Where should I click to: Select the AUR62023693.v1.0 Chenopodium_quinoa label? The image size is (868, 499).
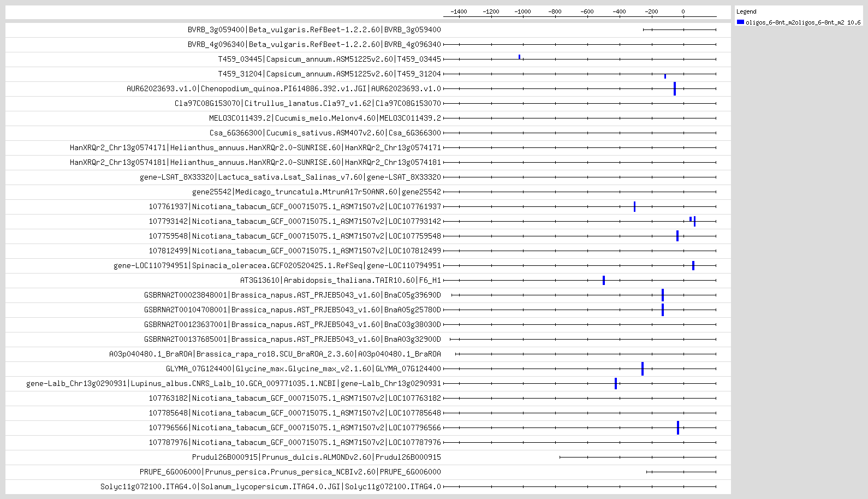[284, 88]
